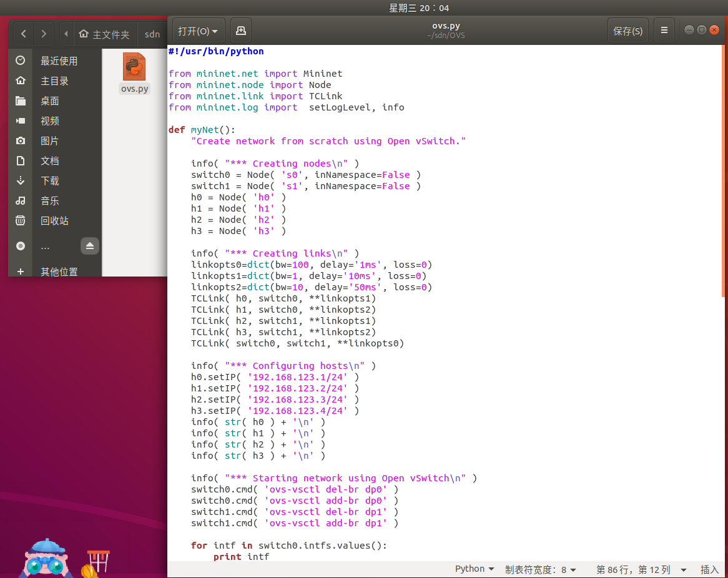Open the line and column position dropdown
The image size is (728, 578).
[641, 569]
